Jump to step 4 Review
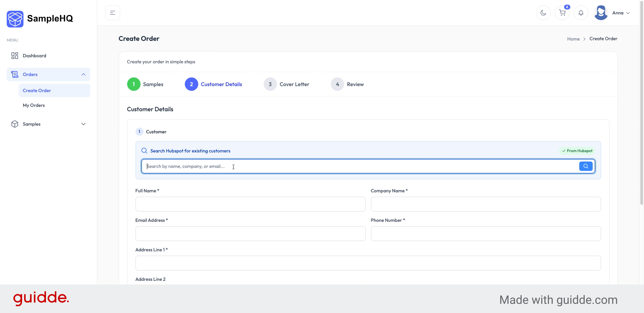Screen dimensions: 644x313 click(347, 84)
